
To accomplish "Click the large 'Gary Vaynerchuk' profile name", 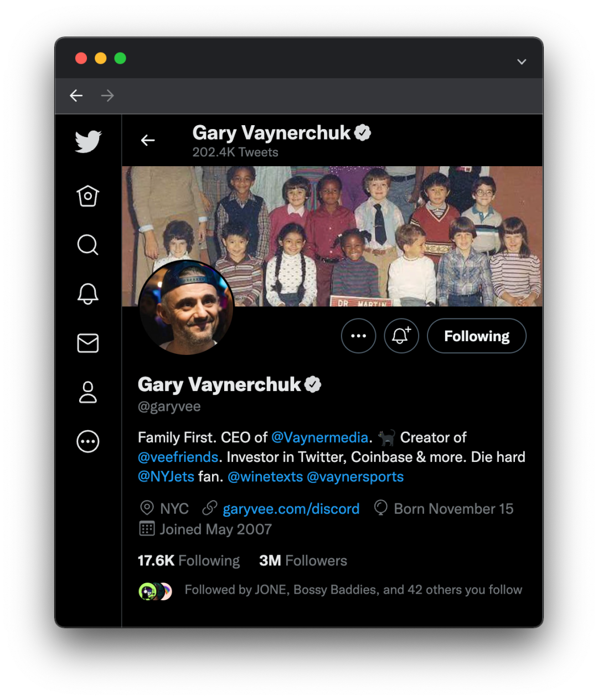I will [219, 384].
